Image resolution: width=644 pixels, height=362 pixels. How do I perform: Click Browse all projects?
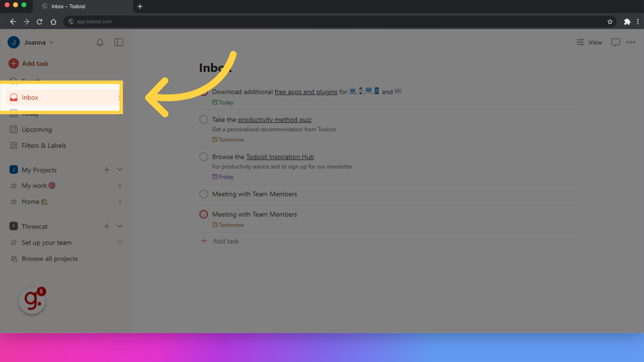pos(50,259)
